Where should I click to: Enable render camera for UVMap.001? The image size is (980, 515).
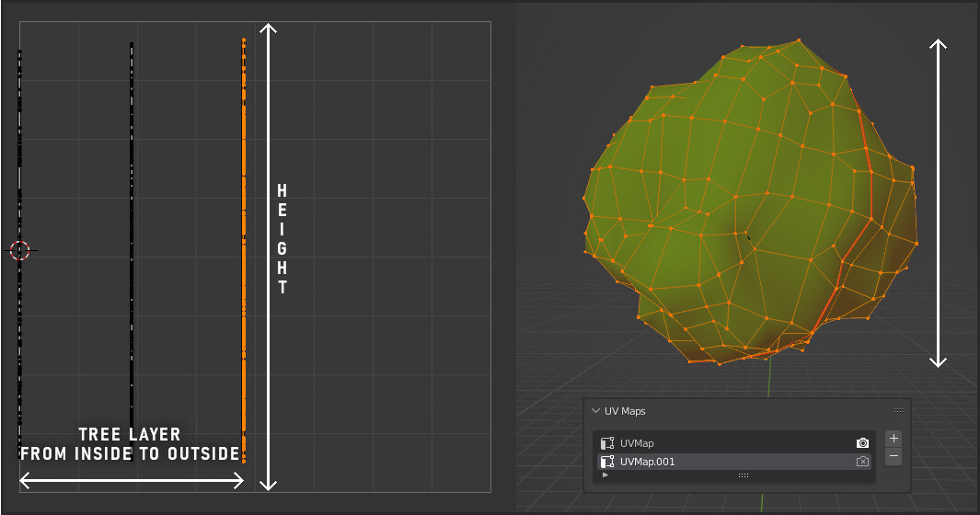862,462
